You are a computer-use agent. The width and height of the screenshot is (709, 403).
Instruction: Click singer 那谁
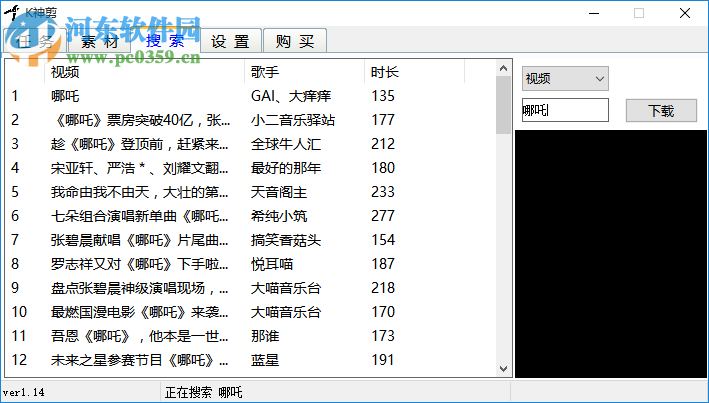pos(265,336)
